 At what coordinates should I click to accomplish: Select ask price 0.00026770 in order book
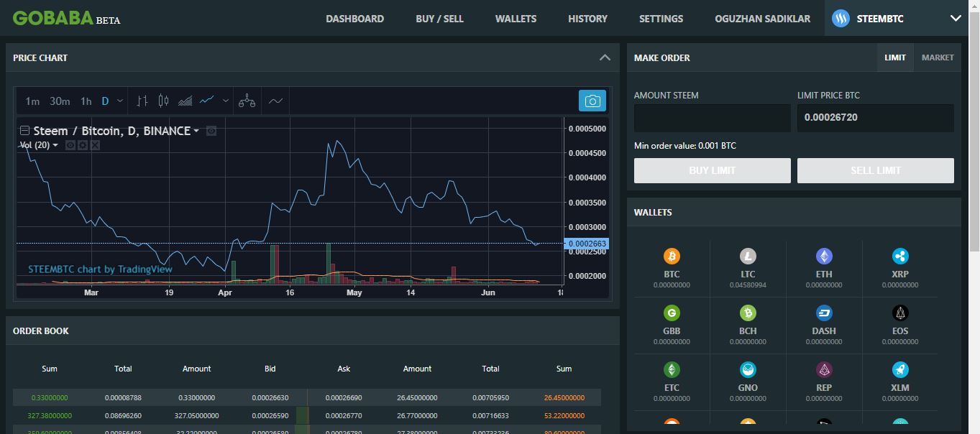click(344, 415)
